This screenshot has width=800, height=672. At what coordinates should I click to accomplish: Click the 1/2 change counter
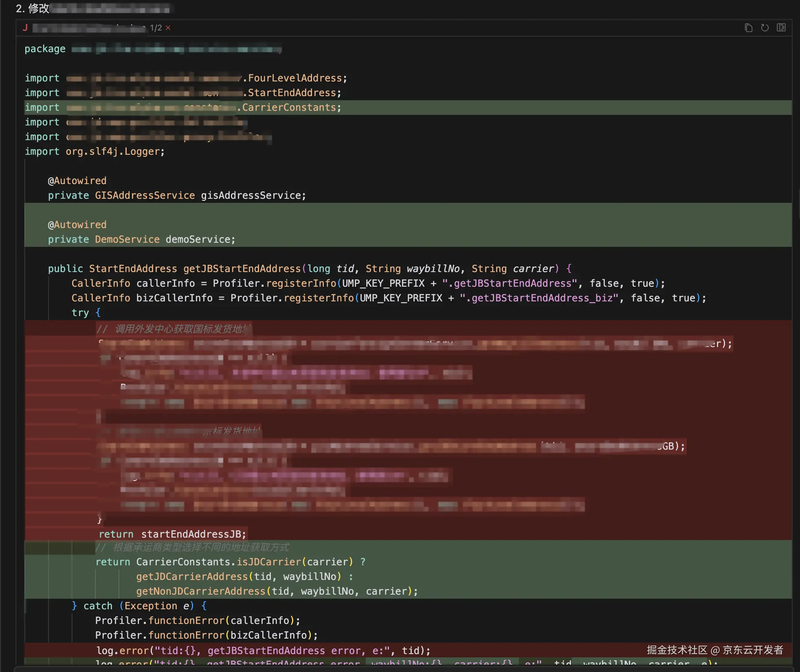tap(156, 28)
